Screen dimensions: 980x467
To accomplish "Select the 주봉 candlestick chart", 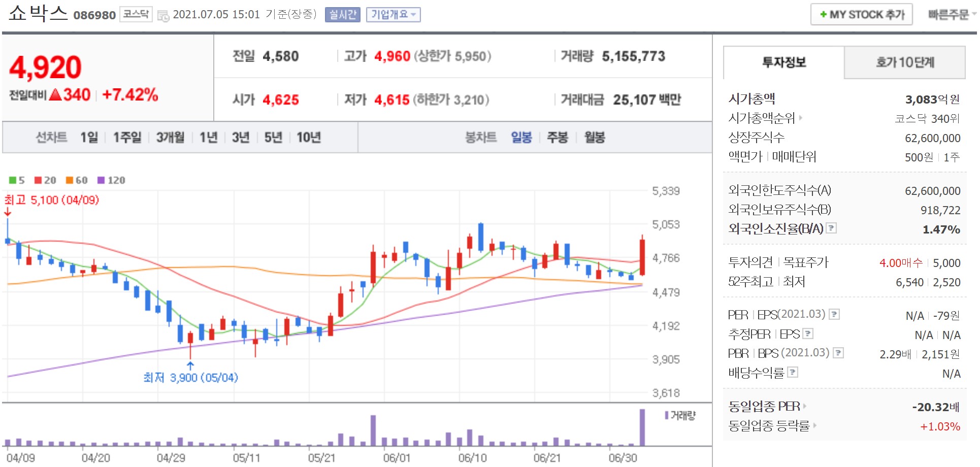I will coord(558,137).
